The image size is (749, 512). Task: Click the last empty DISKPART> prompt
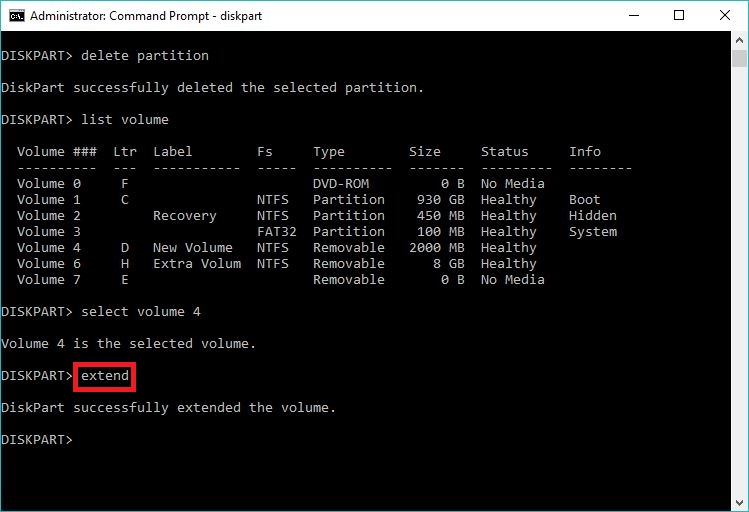pos(37,440)
